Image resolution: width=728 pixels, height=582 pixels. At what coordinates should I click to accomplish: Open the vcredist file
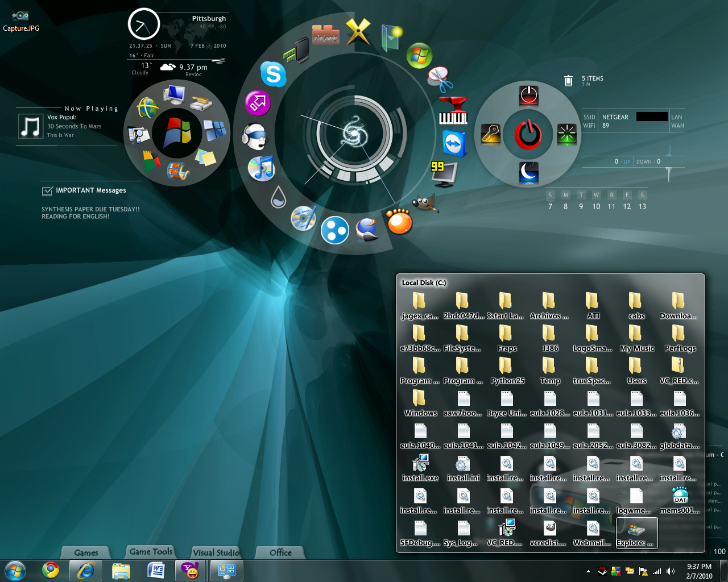(550, 533)
